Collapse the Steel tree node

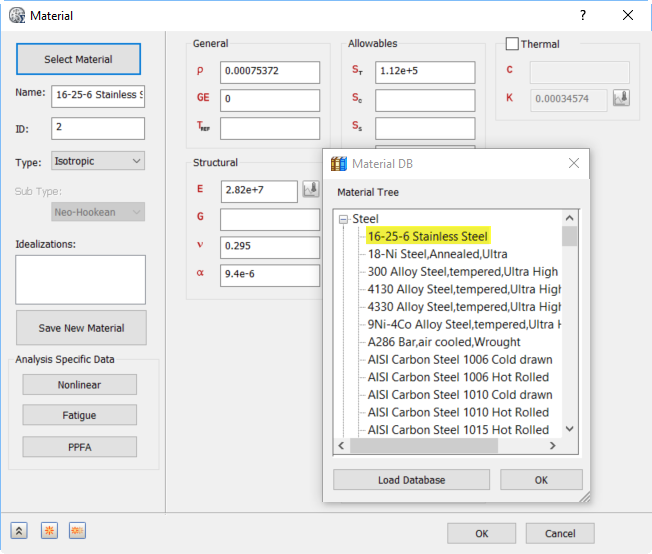pyautogui.click(x=343, y=219)
